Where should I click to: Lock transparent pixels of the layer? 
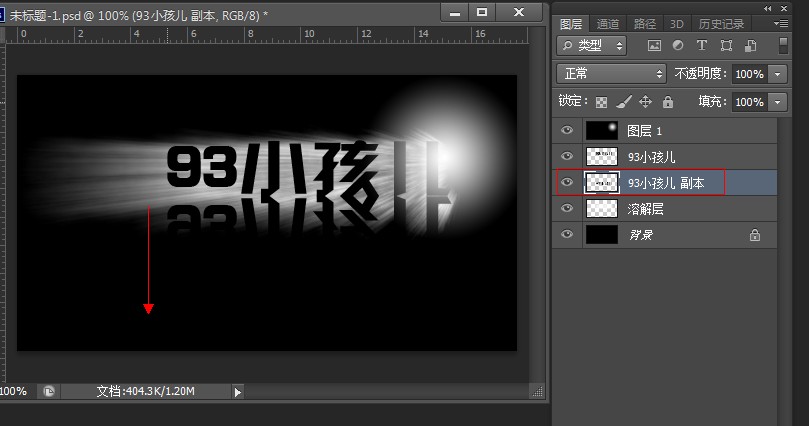tap(601, 102)
